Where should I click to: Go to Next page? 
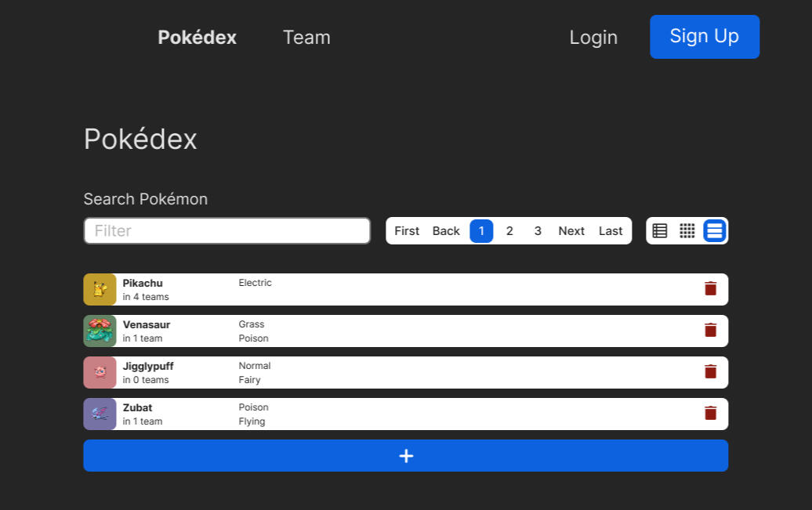click(571, 231)
